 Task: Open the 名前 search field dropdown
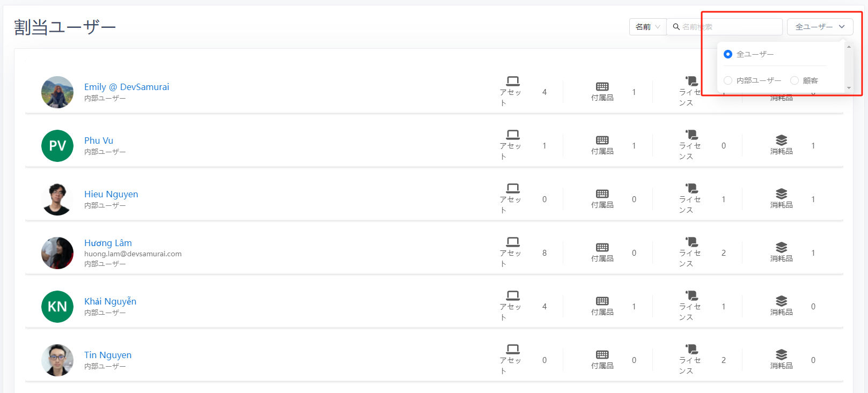tap(648, 27)
